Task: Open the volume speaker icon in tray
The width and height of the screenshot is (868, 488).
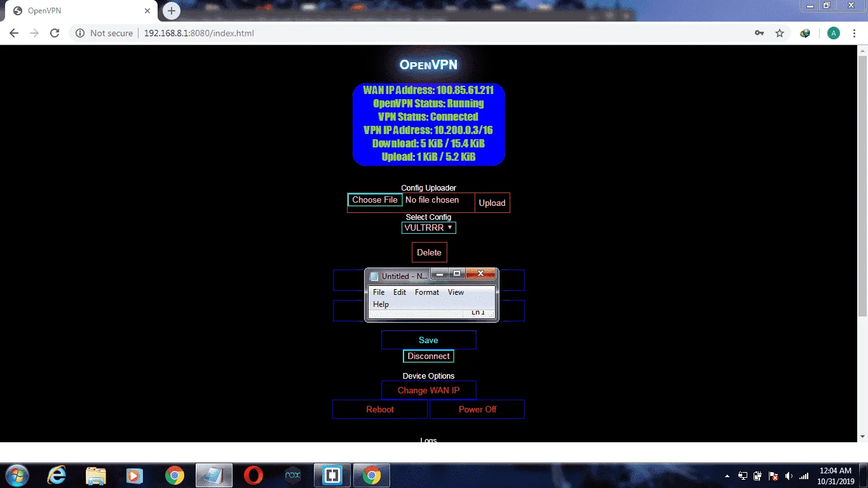Action: tap(789, 475)
